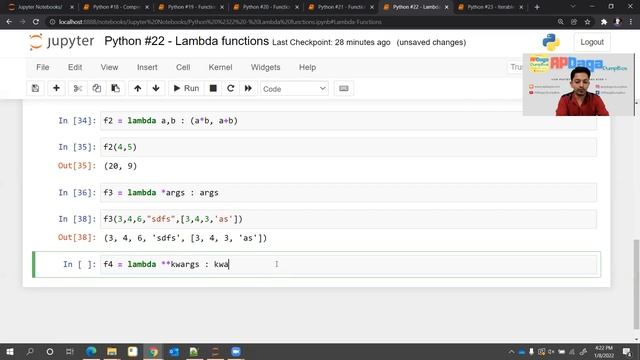This screenshot has height=360, width=640.
Task: Open the tab search chevron in Chrome
Action: click(573, 7)
